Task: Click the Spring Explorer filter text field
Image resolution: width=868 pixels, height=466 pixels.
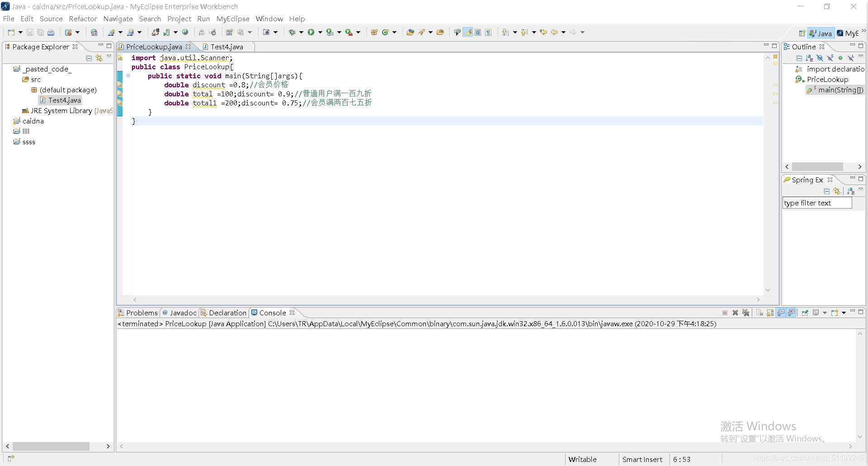Action: tap(817, 203)
